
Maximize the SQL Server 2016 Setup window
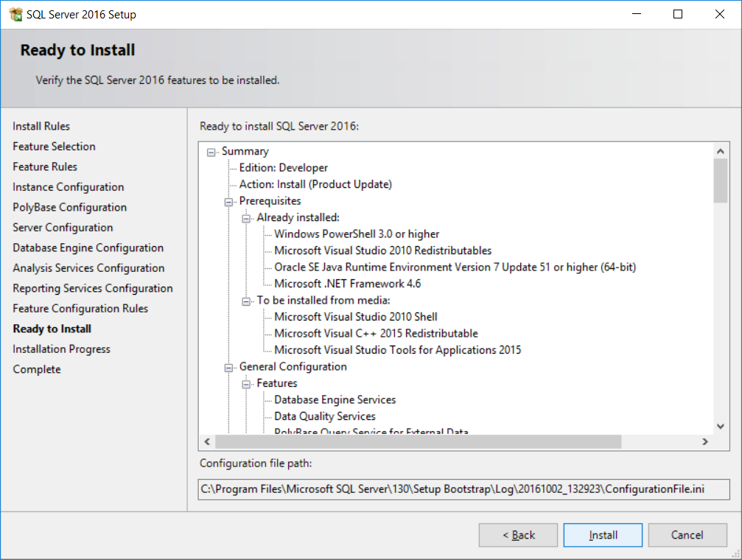678,14
